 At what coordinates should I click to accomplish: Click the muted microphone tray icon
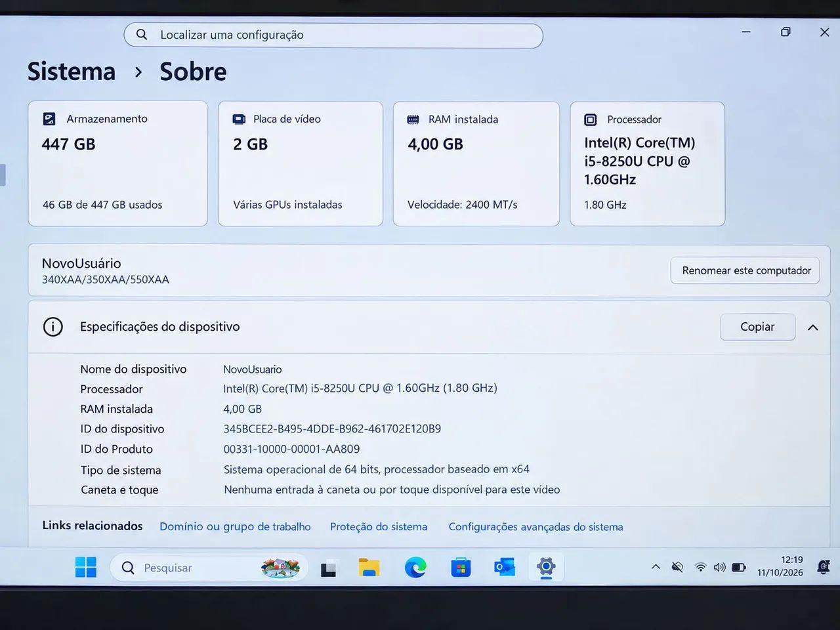pos(678,567)
